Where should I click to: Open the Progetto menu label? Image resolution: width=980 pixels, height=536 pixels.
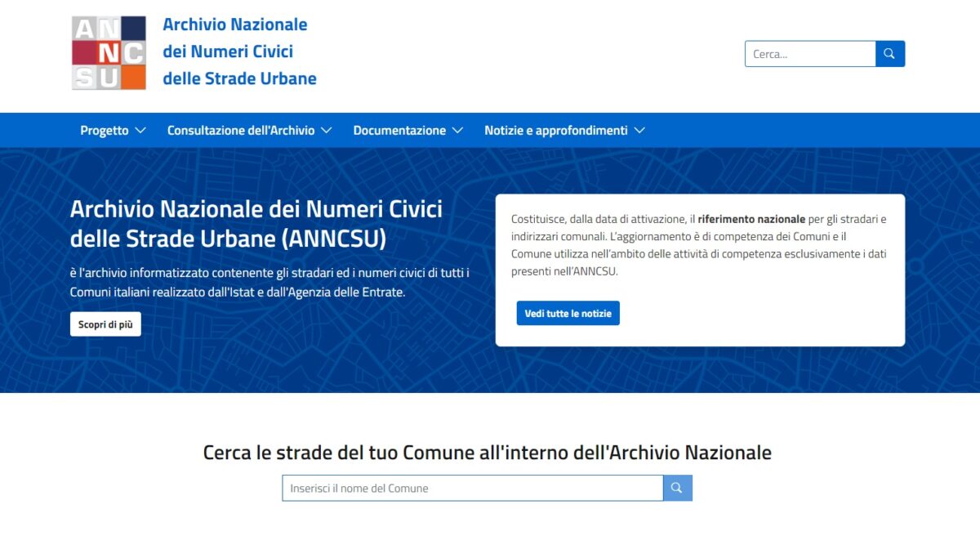tap(104, 131)
